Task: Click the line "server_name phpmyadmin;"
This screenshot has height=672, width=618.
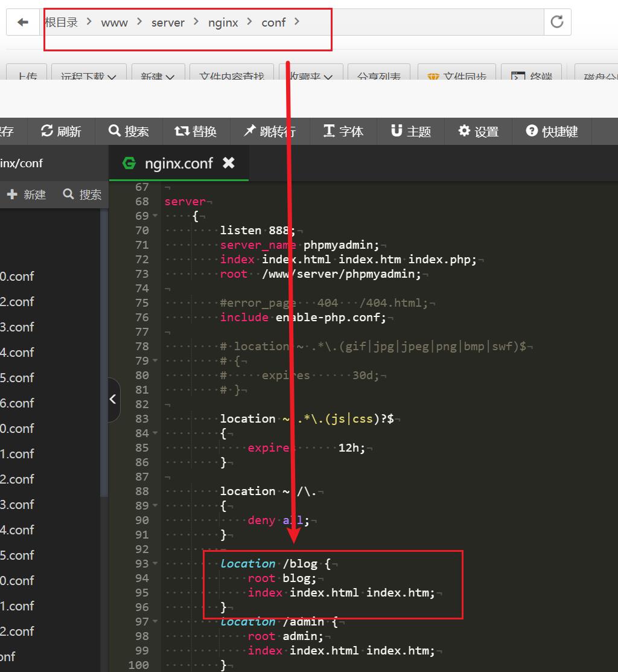Action: (299, 245)
